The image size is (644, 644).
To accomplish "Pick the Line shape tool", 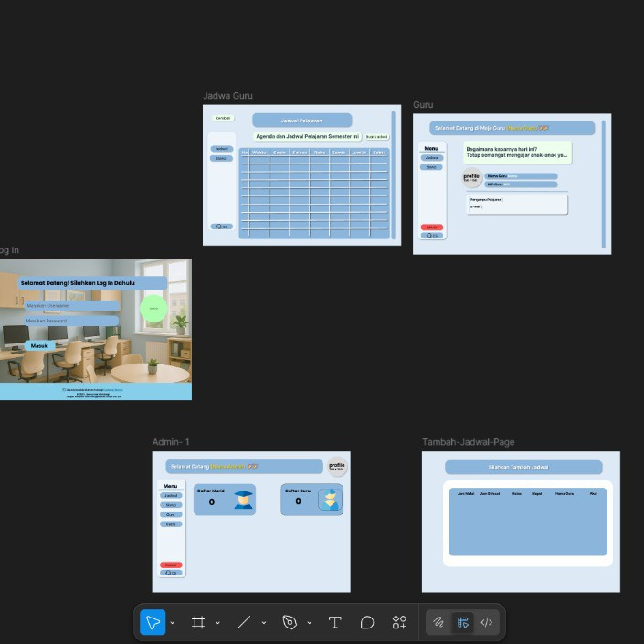I will [244, 622].
